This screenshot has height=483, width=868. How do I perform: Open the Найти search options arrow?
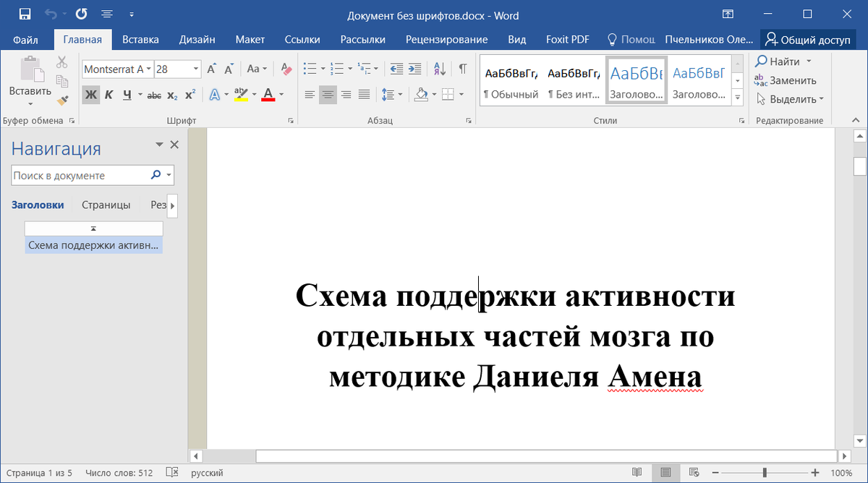click(809, 61)
